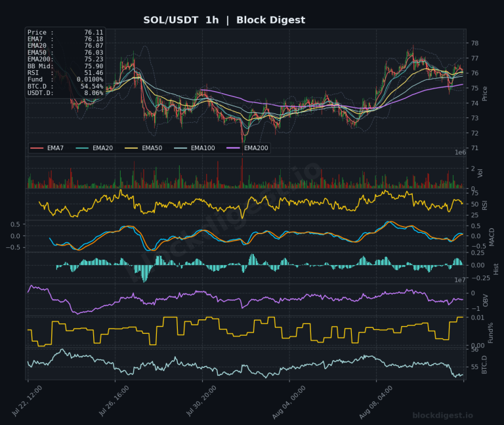This screenshot has height=425, width=504.
Task: Click the "0.25" tick on the Hist axis
Action: [x=478, y=253]
